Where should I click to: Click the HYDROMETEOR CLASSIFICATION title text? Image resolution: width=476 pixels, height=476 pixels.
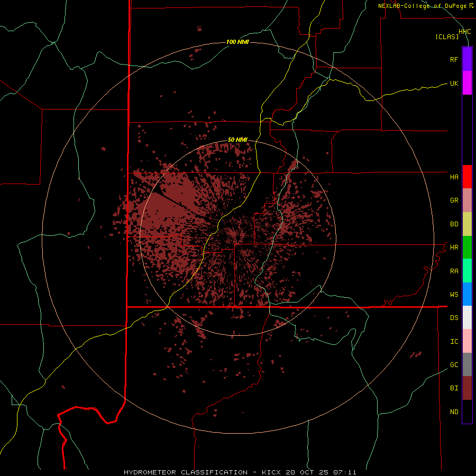point(186,472)
